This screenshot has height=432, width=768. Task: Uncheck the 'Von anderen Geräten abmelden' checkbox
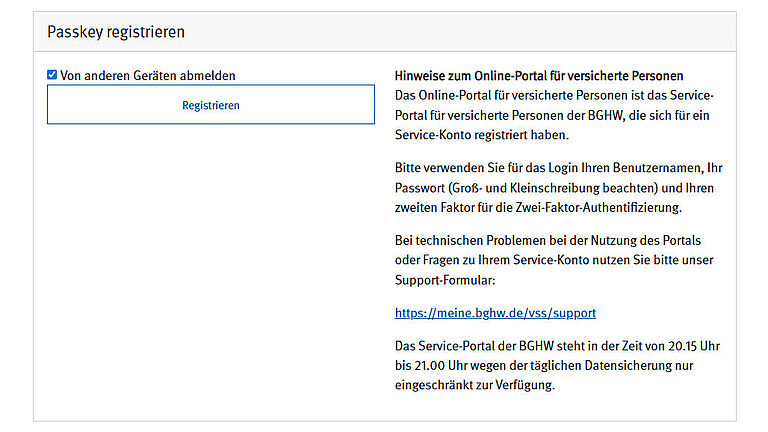coord(52,75)
